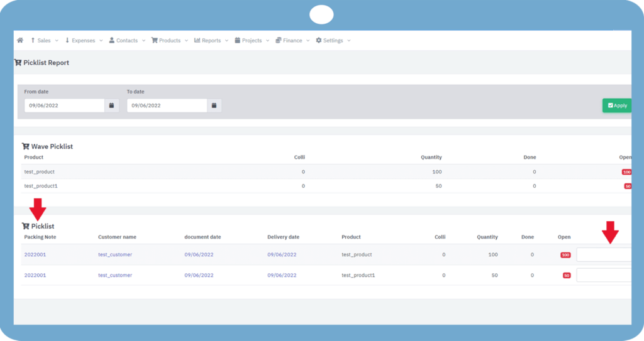Viewport: 644px width, 341px height.
Task: Click the document date column header
Action: [x=203, y=237]
